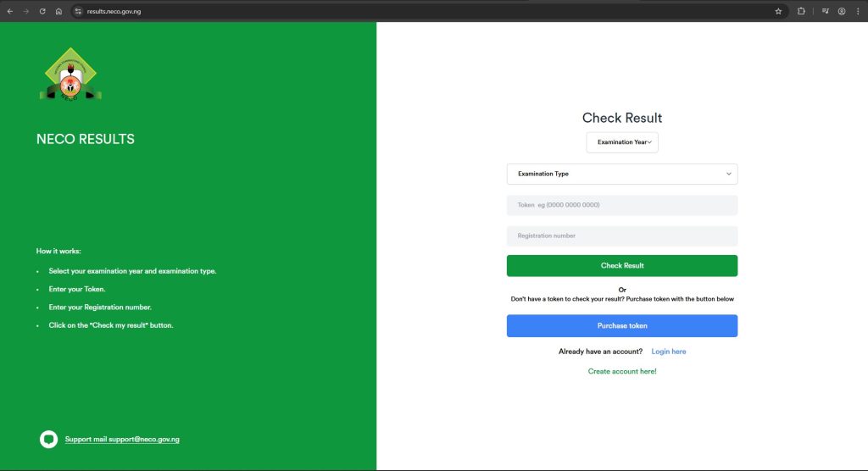868x471 pixels.
Task: Open the three-dot browser menu
Action: point(858,11)
